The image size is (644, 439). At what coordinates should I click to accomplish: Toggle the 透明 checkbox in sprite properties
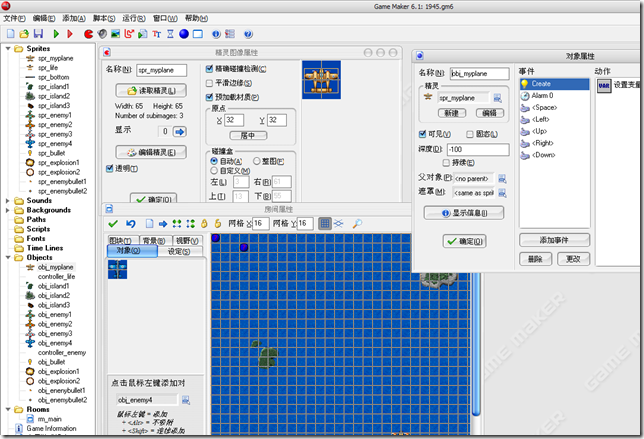[x=110, y=169]
